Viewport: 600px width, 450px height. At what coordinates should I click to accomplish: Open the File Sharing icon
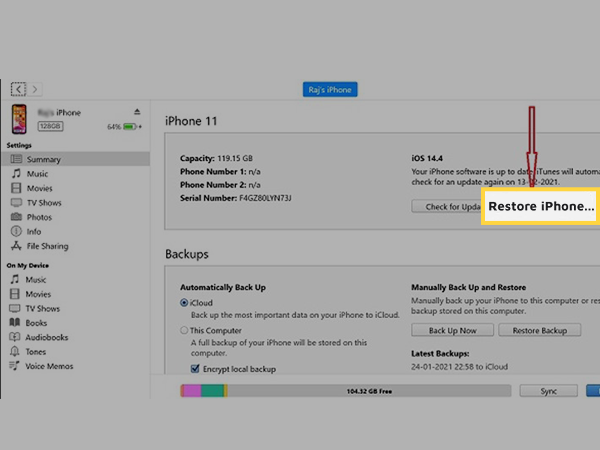pyautogui.click(x=16, y=246)
